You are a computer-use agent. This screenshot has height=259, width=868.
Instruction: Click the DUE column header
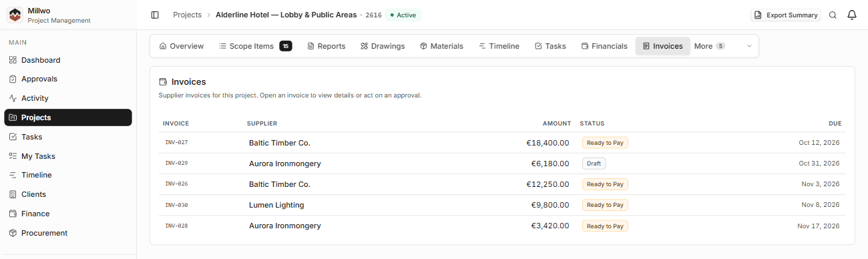835,123
